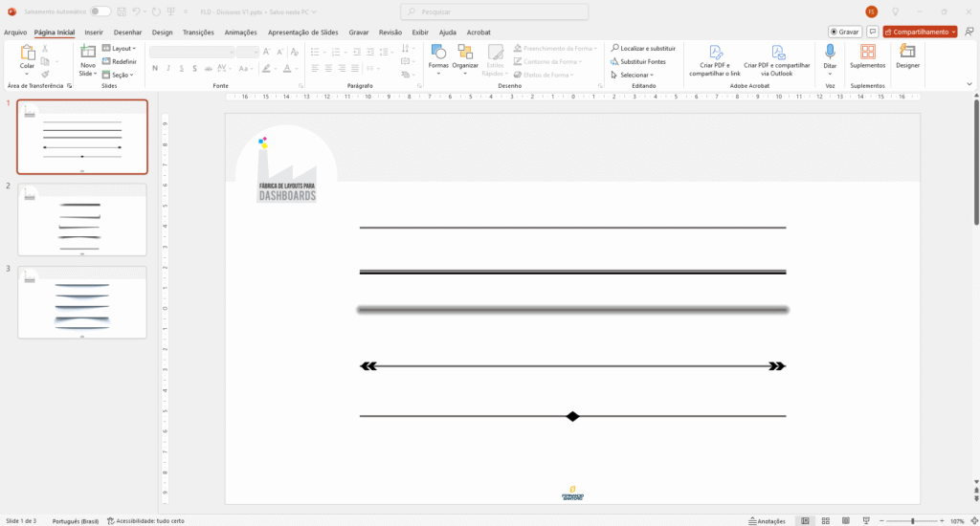
Task: Switch to Reading View in status bar
Action: pos(848,521)
